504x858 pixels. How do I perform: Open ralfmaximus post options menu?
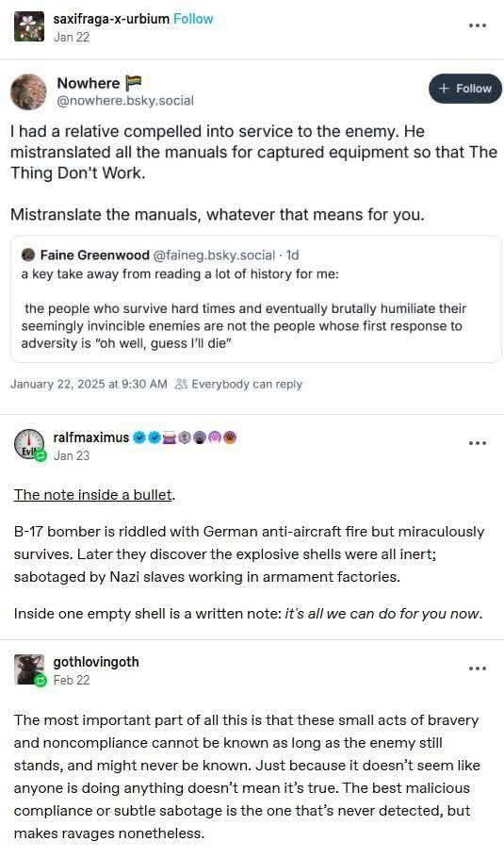[x=478, y=443]
